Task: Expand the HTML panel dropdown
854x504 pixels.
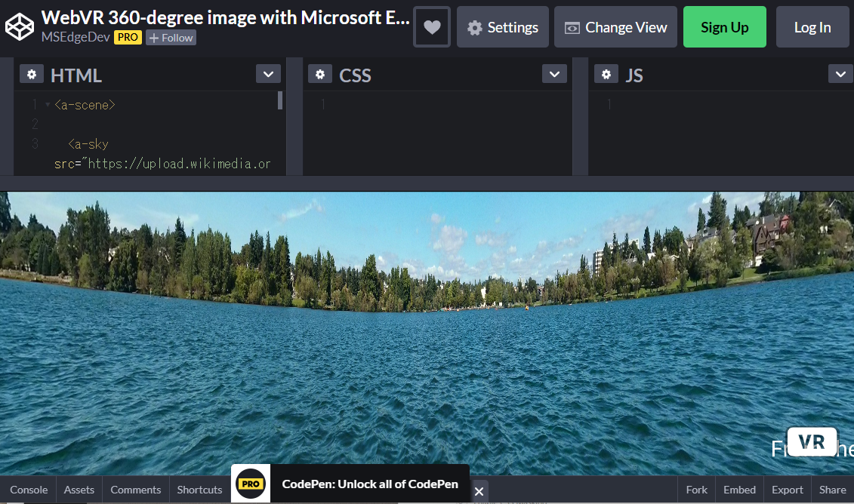Action: click(269, 74)
